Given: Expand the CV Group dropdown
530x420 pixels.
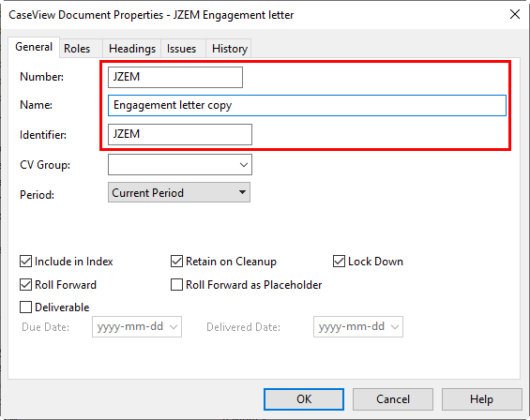Looking at the screenshot, I should (180, 165).
